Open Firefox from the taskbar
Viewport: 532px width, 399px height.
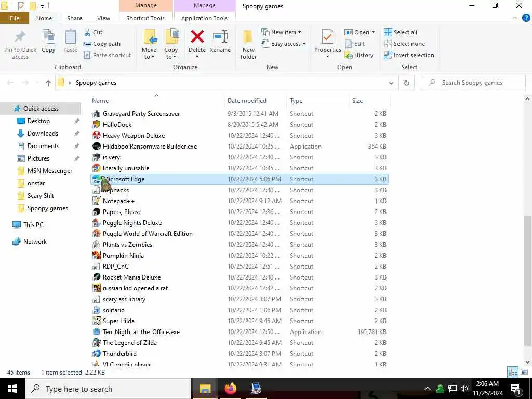230,389
